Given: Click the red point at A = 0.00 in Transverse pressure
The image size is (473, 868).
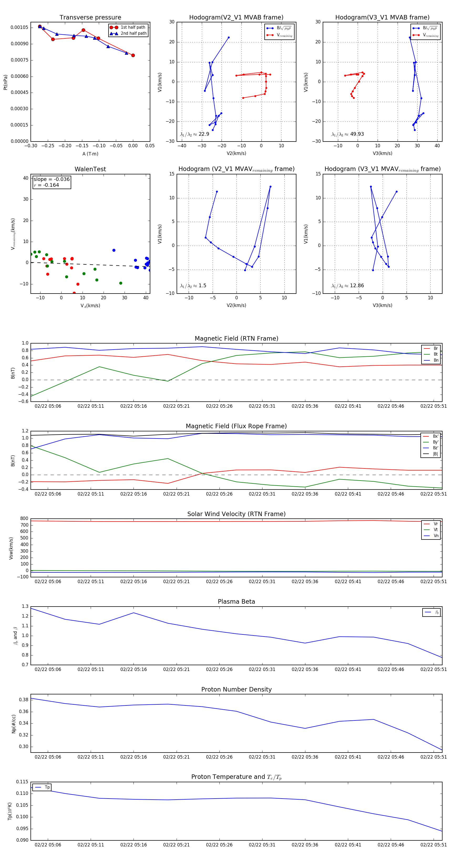Looking at the screenshot, I should [133, 55].
